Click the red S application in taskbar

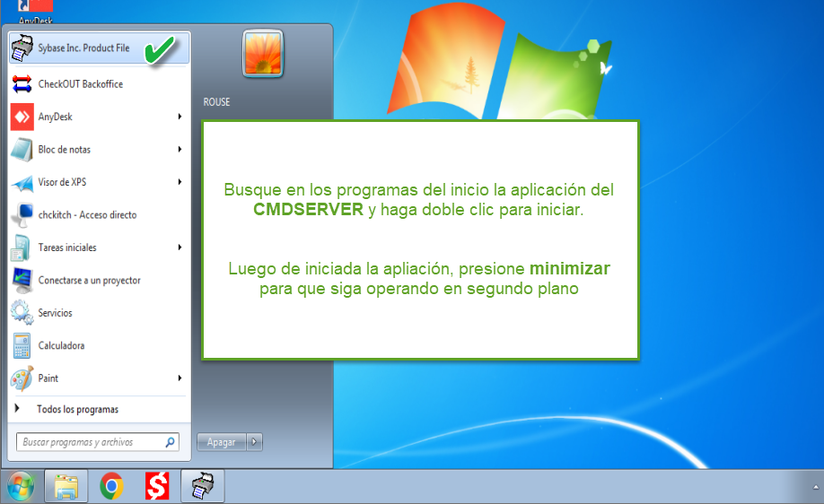pos(157,486)
